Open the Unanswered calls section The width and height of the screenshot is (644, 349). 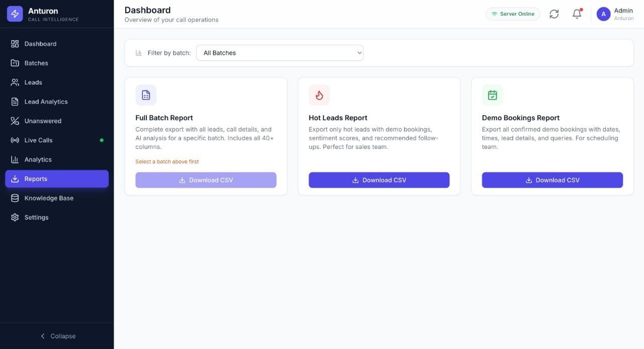[43, 121]
